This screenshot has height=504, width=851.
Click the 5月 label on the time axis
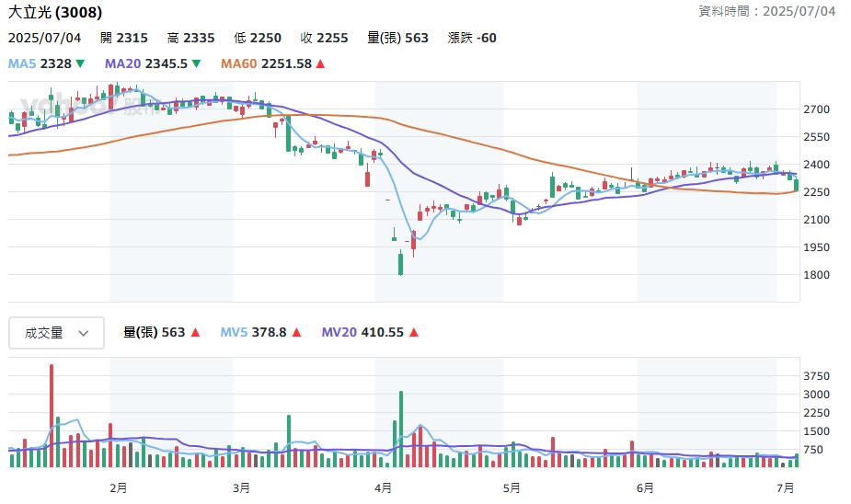pos(512,488)
